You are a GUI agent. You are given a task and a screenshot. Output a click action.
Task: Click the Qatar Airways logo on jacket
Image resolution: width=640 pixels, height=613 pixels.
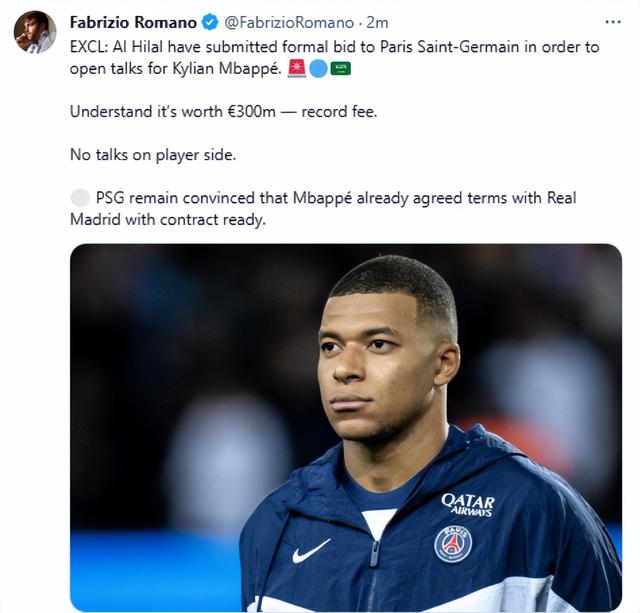coord(467,503)
